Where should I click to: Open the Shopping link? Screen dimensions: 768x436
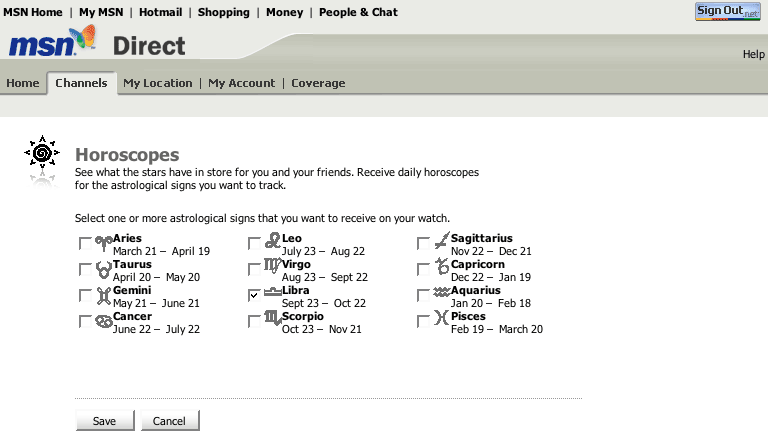tap(224, 13)
